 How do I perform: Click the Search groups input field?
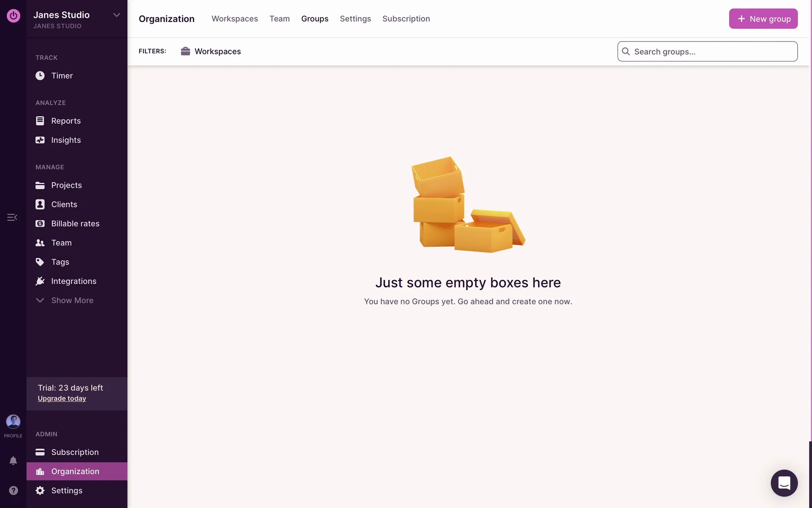pyautogui.click(x=713, y=52)
